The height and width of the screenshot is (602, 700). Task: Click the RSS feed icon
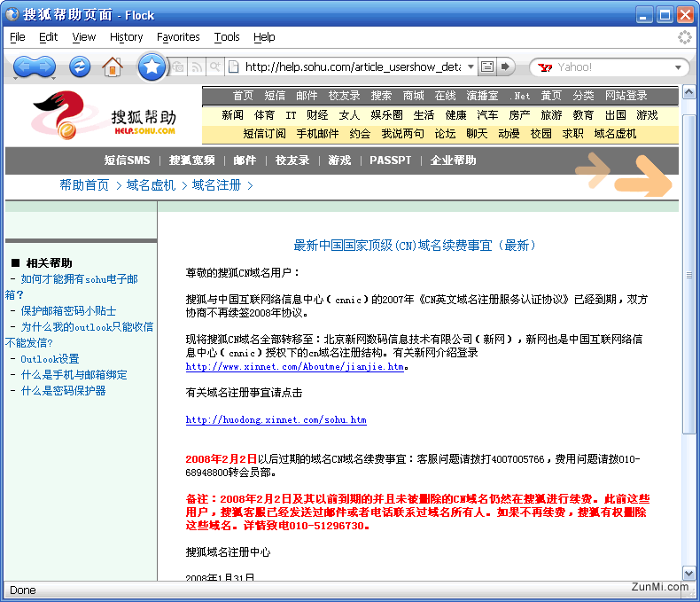198,66
